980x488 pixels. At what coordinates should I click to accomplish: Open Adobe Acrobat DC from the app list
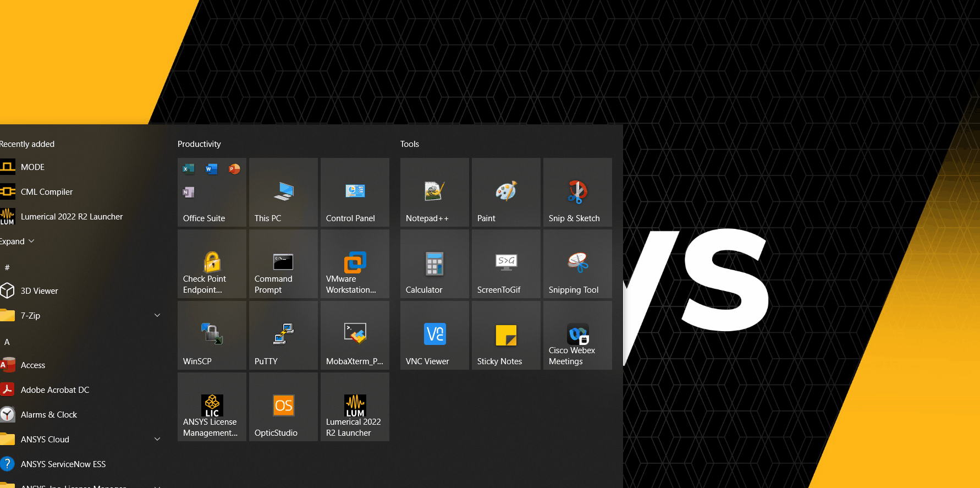82,390
